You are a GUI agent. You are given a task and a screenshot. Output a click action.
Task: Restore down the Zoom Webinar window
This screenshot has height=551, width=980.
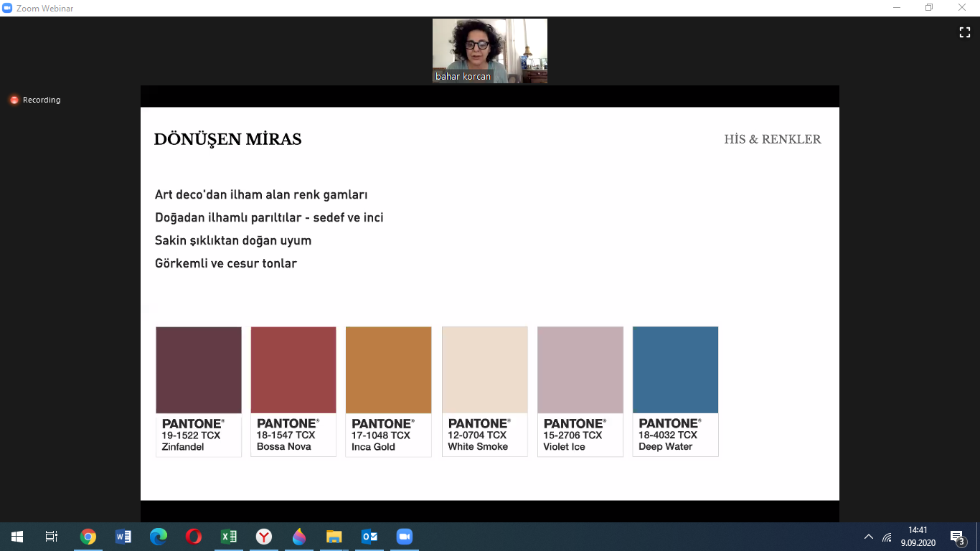pyautogui.click(x=929, y=8)
